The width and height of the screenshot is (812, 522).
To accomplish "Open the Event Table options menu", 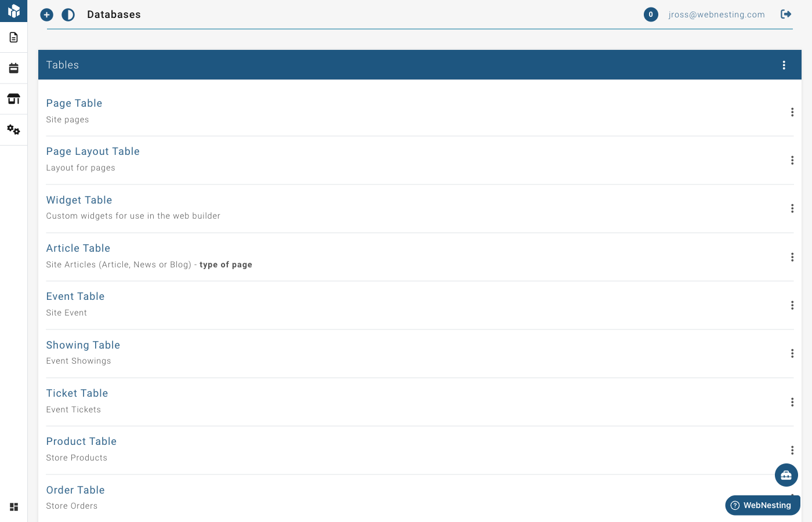I will pyautogui.click(x=792, y=305).
